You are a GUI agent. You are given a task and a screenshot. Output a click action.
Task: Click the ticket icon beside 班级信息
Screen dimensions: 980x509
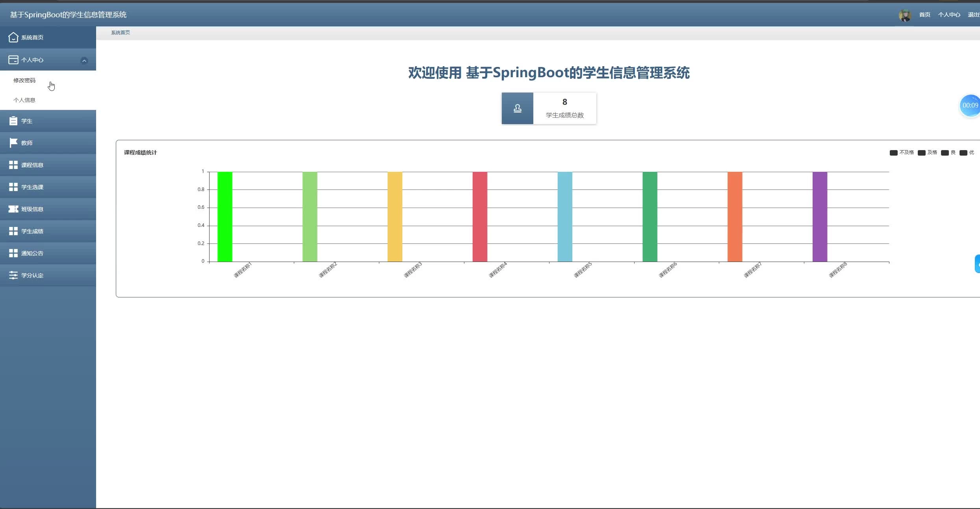(13, 209)
